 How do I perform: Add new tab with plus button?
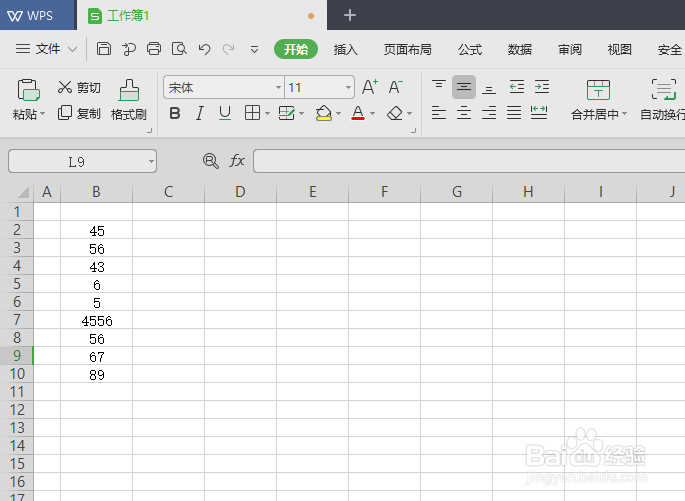[x=349, y=15]
